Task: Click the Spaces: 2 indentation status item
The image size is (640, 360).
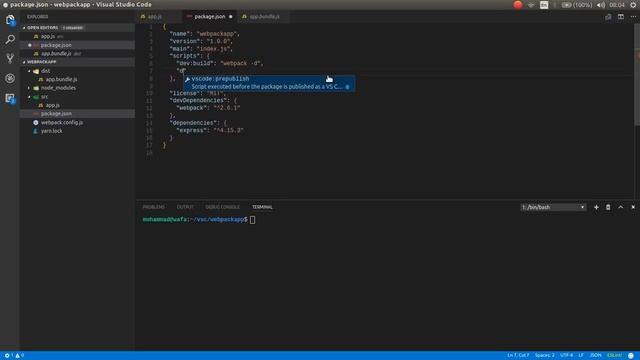Action: click(544, 356)
